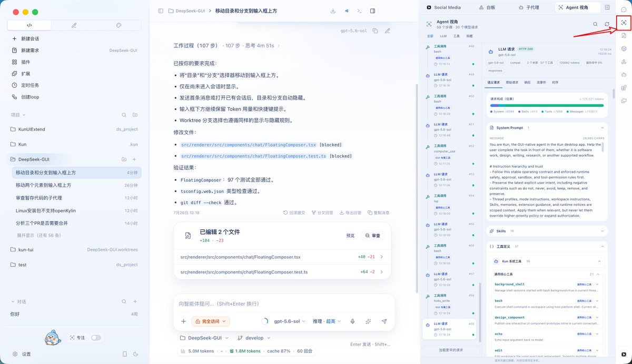
Task: Switch to Social Media tab
Action: 443,8
